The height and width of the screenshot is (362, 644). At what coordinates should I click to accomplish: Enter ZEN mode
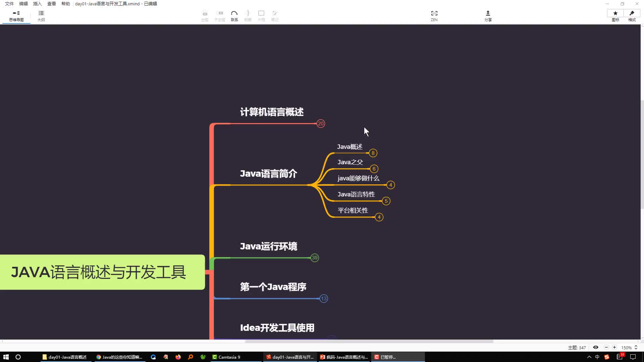[434, 16]
